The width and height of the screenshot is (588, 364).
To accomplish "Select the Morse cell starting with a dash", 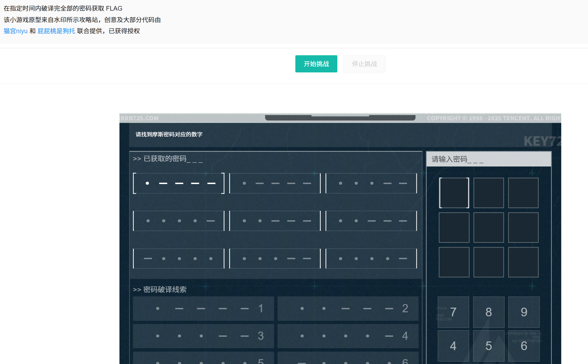I will click(x=179, y=258).
